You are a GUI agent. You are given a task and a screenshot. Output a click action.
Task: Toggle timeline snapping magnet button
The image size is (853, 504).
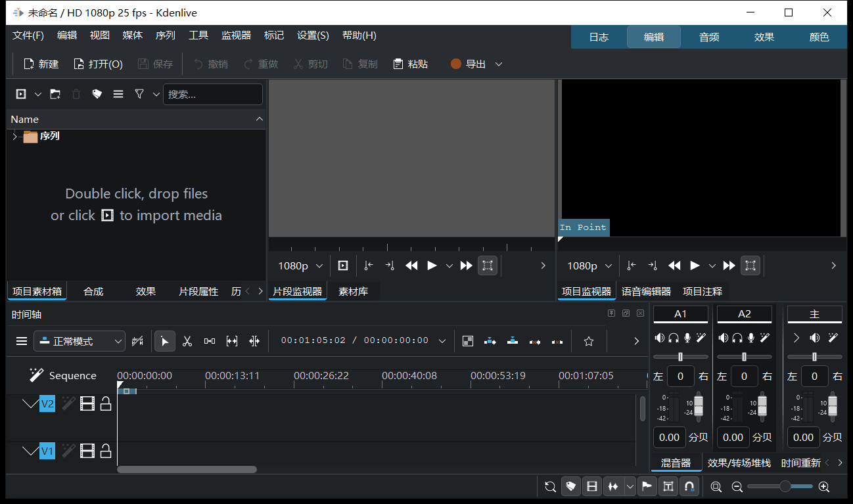689,487
